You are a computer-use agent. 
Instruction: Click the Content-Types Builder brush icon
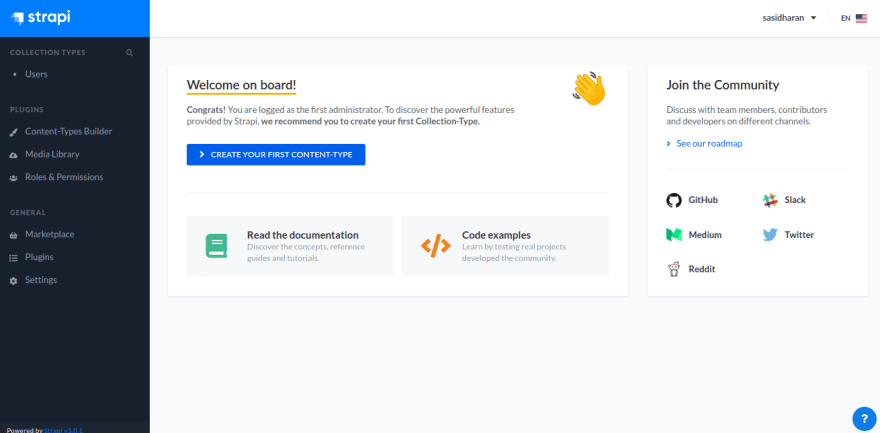13,132
